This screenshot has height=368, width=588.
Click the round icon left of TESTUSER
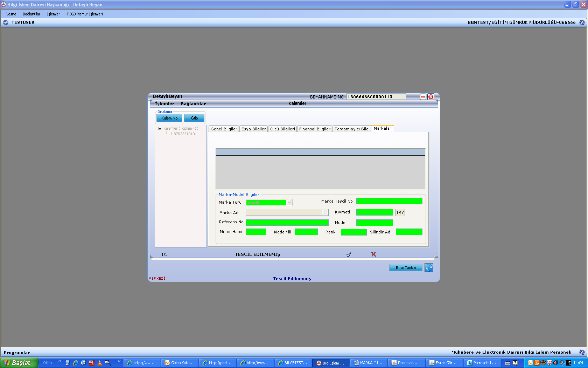coord(6,22)
